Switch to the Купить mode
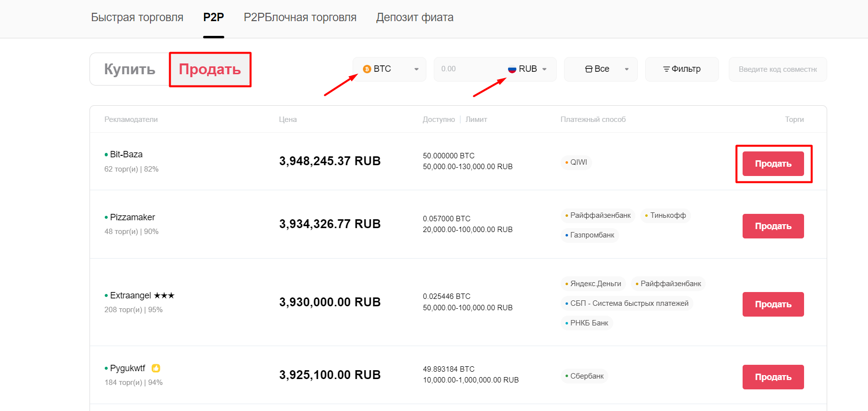868x411 pixels. coord(130,69)
